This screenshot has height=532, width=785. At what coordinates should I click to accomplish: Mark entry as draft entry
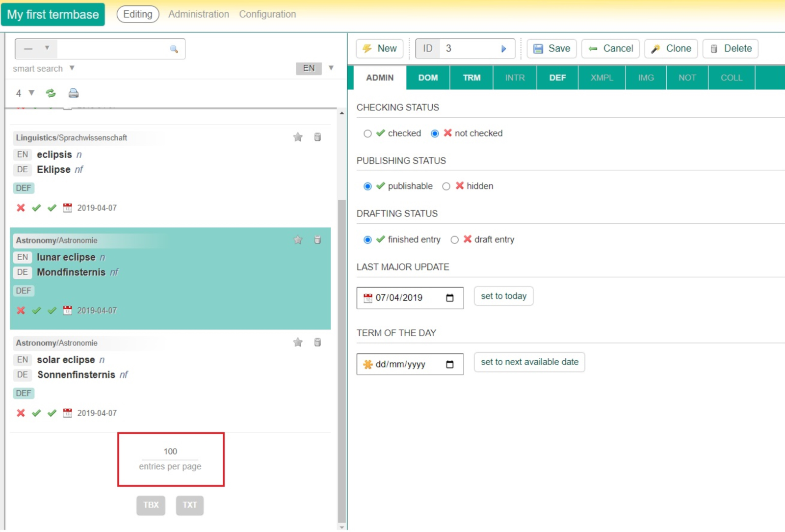pos(454,240)
